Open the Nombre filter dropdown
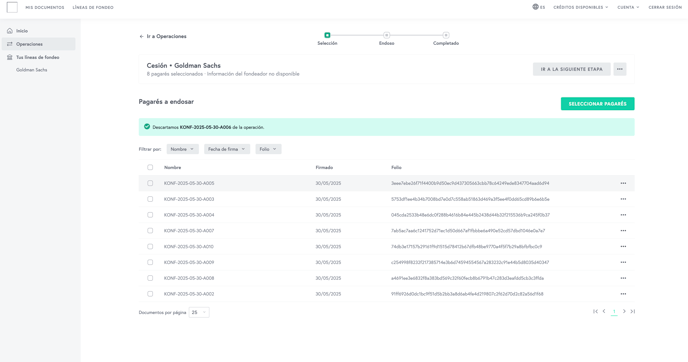 click(x=183, y=149)
